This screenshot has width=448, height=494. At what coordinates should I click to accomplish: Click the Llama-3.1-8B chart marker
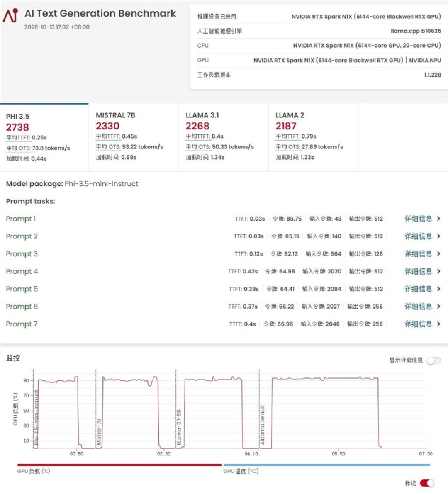[179, 427]
